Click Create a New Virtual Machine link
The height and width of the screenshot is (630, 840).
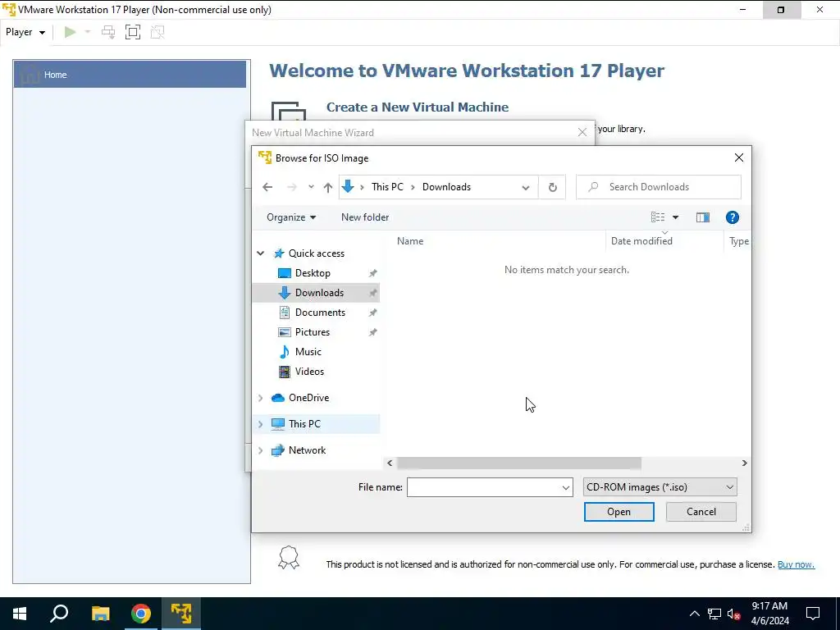coord(418,107)
